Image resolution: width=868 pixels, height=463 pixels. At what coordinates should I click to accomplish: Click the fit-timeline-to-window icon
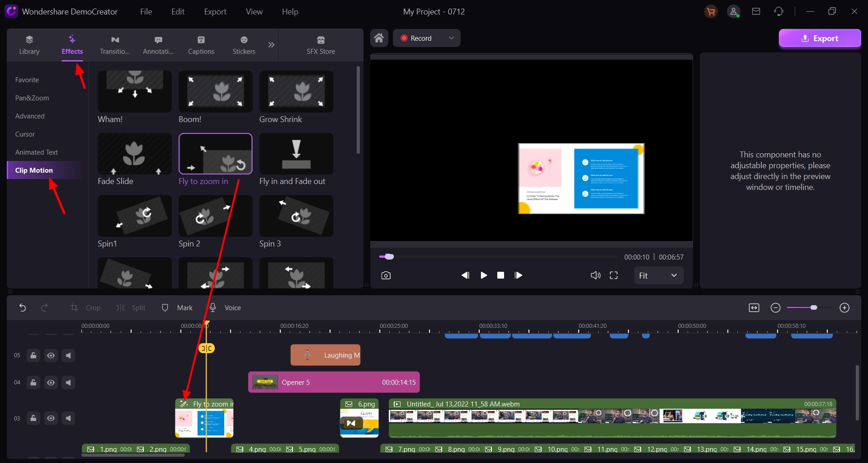pyautogui.click(x=754, y=308)
